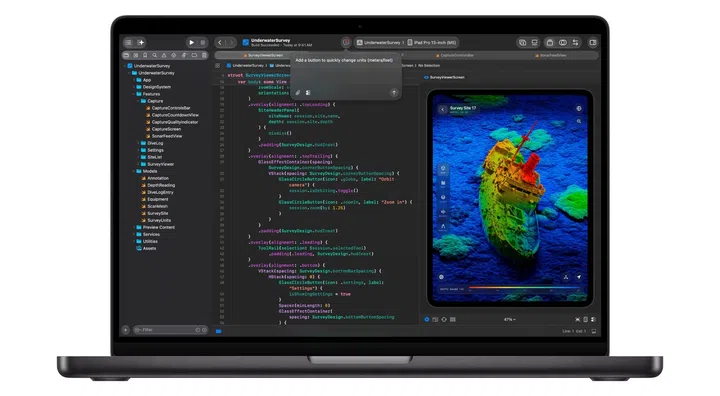This screenshot has height=396, width=720.
Task: Click the context icon beside the paperclip
Action: tap(308, 93)
